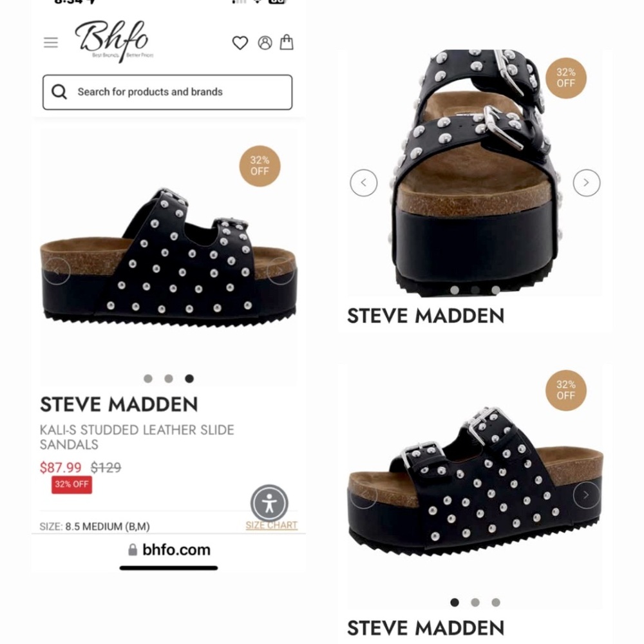Image resolution: width=644 pixels, height=644 pixels.
Task: Tap the Bhfo logo
Action: 114,41
